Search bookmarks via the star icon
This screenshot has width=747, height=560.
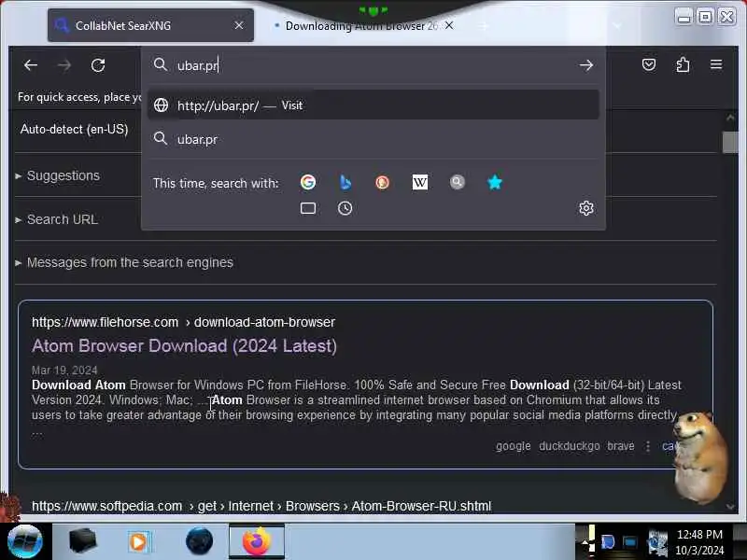pyautogui.click(x=495, y=182)
